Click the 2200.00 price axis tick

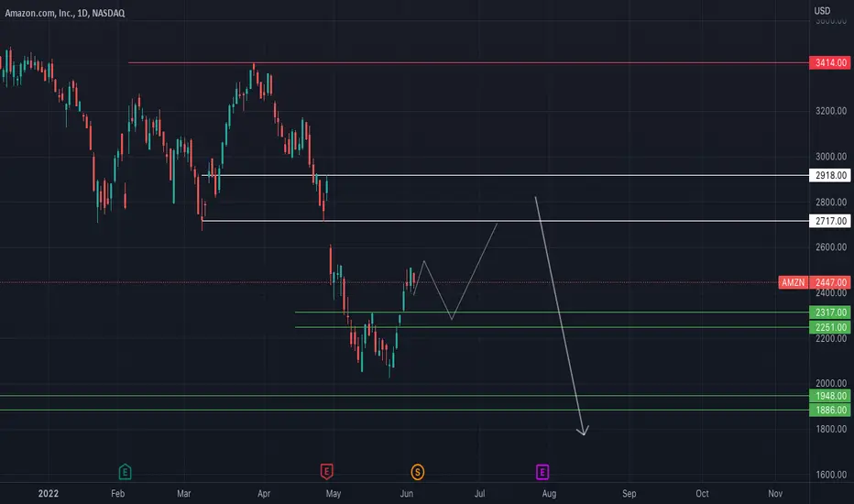tap(830, 338)
